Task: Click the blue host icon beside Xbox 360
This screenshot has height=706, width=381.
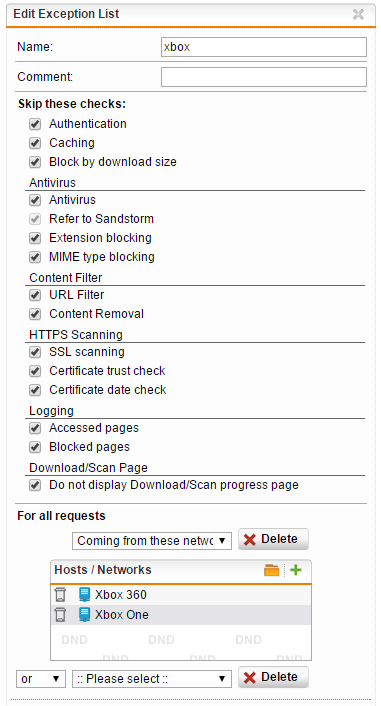Action: 84,595
